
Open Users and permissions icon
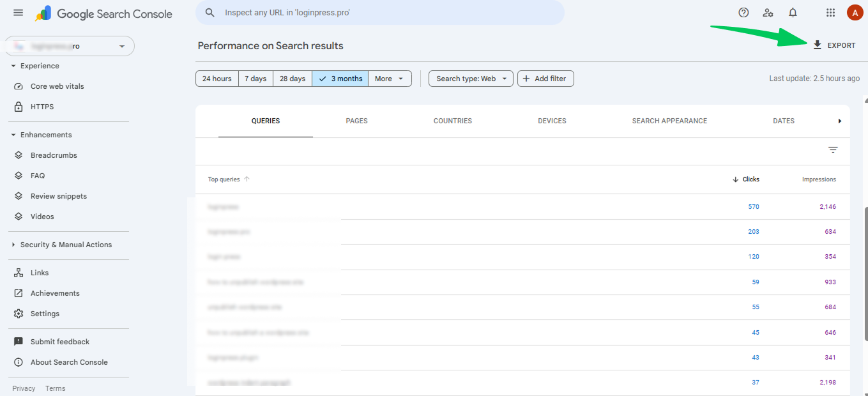coord(768,12)
